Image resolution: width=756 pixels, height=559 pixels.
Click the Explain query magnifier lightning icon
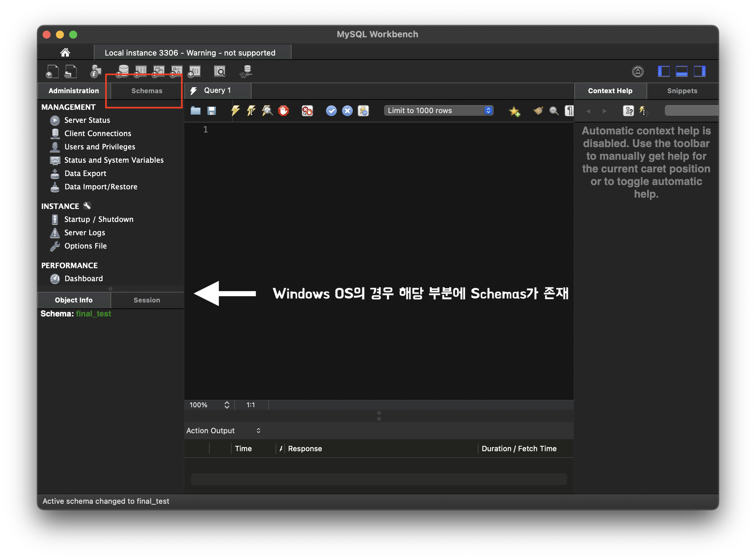(x=267, y=111)
